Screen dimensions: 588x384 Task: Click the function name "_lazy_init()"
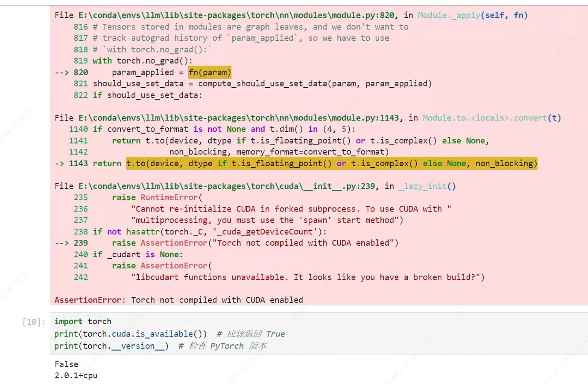click(x=428, y=186)
